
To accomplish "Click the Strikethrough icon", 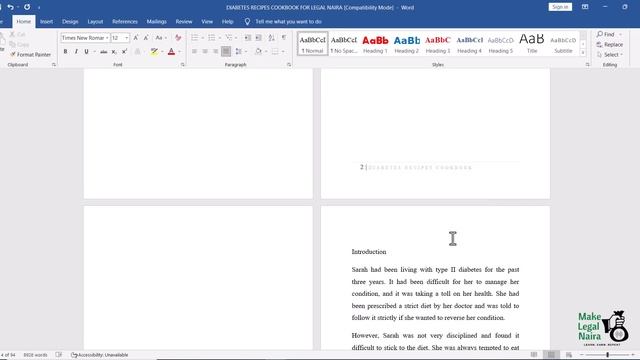I will pos(104,51).
